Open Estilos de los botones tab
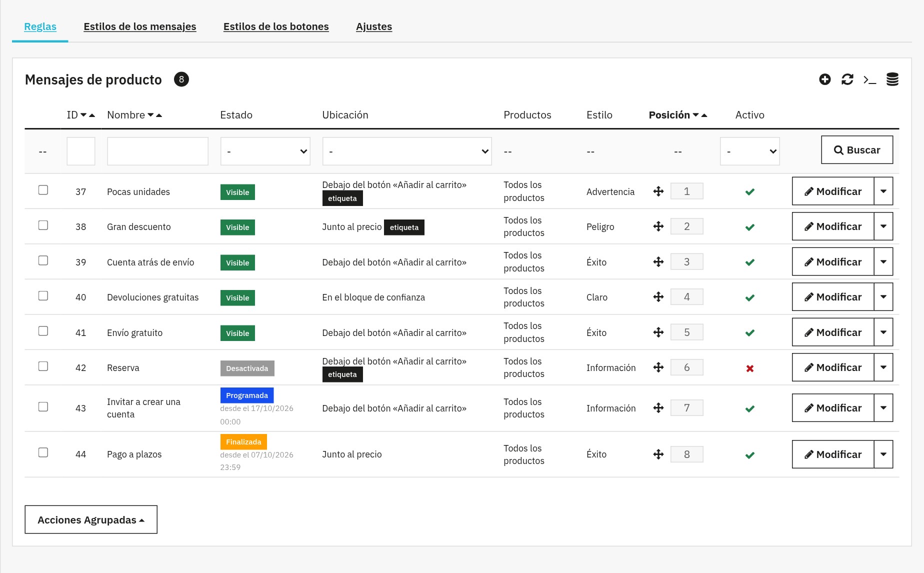Screen dimensions: 924x573 coord(276,26)
